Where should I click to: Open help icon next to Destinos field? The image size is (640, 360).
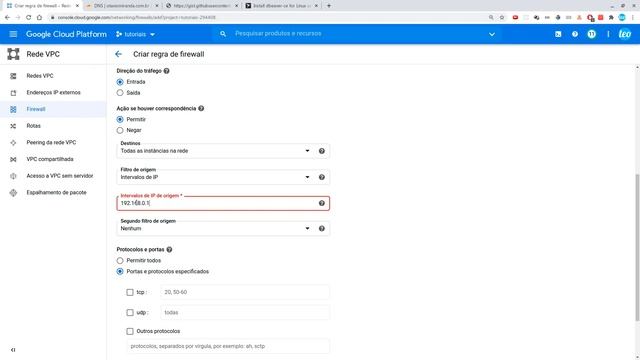pos(322,151)
